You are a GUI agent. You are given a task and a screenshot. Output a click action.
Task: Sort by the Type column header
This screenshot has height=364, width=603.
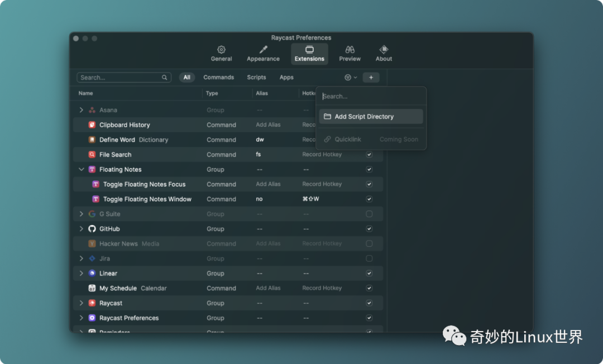[212, 93]
